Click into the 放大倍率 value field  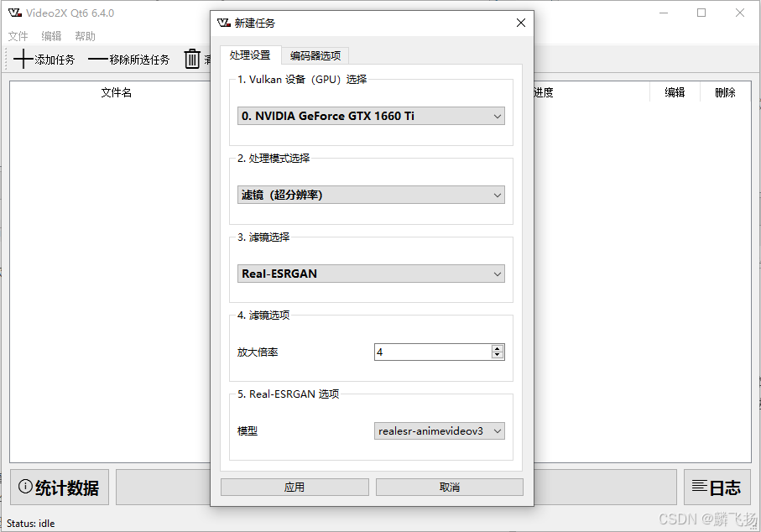[x=432, y=352]
